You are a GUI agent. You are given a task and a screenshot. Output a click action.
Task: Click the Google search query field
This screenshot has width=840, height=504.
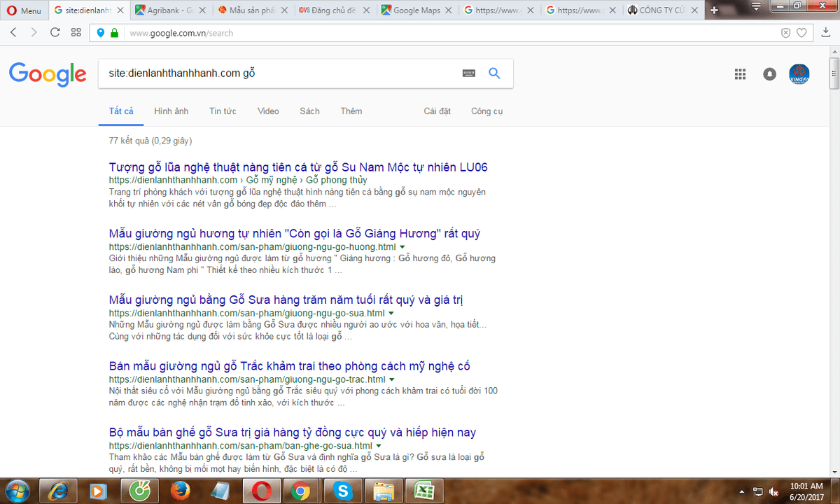[x=280, y=73]
